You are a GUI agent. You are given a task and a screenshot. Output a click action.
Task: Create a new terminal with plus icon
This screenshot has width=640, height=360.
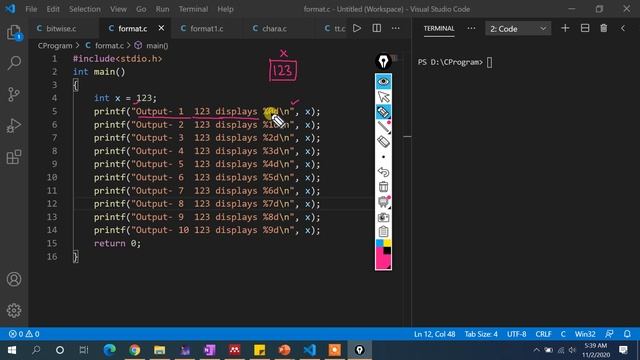pyautogui.click(x=565, y=28)
